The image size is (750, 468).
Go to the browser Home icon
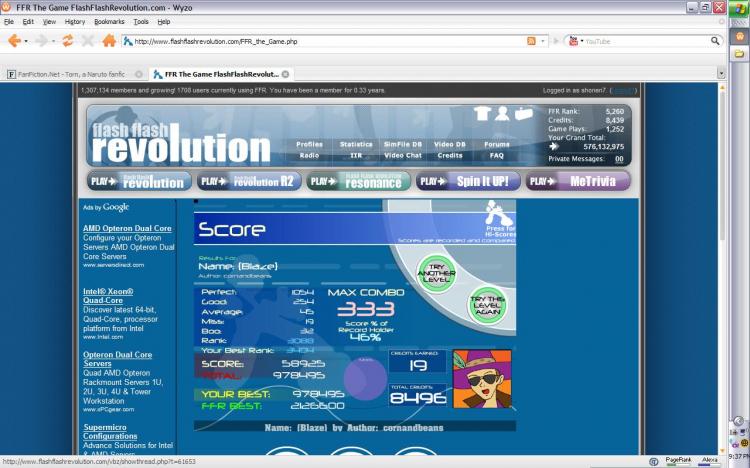click(x=108, y=41)
